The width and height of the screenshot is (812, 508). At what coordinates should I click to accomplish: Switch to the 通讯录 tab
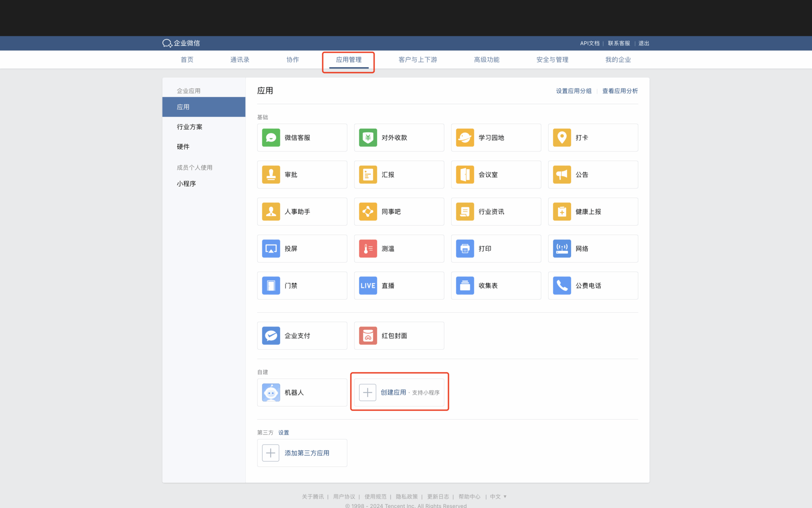pos(240,60)
